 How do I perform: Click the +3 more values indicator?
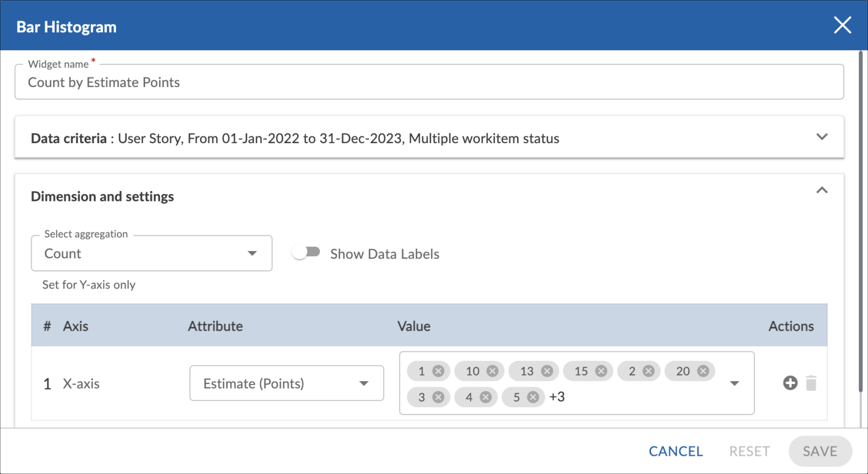[557, 397]
